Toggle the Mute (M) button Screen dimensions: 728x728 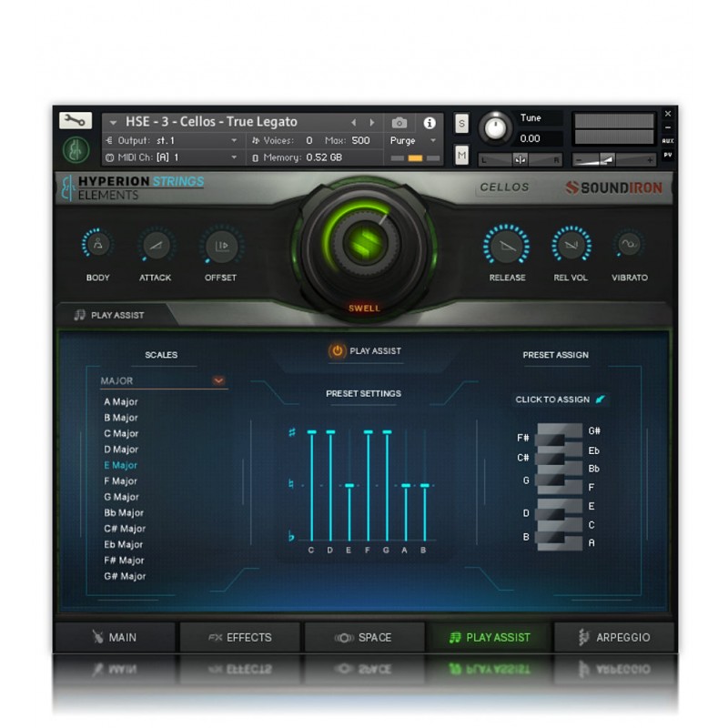461,156
